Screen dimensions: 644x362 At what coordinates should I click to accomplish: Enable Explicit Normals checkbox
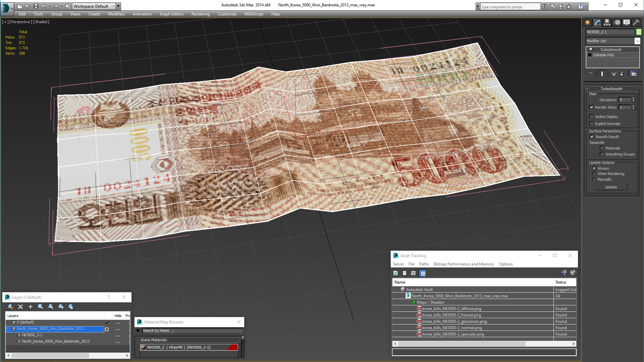tap(592, 124)
